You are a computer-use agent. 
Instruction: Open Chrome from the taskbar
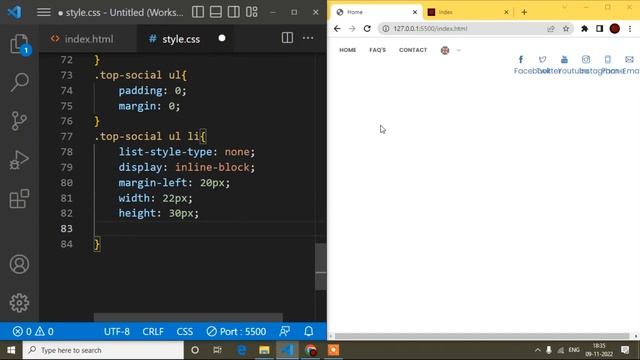(x=311, y=350)
